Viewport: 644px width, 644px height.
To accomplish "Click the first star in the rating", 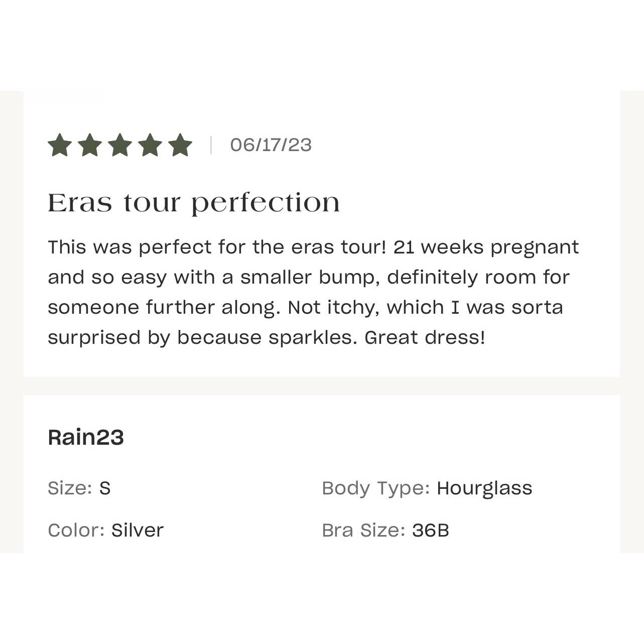I will [60, 146].
